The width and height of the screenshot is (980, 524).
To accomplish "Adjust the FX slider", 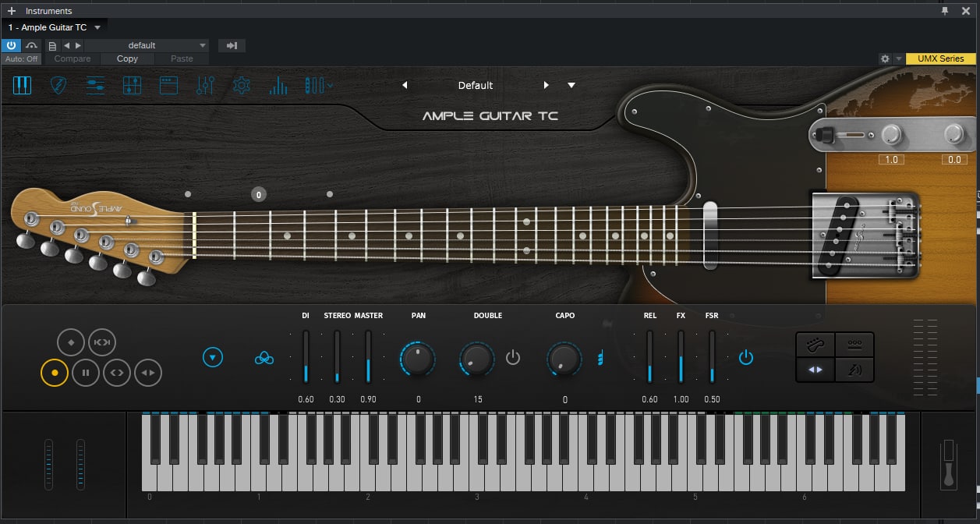I will coord(681,356).
